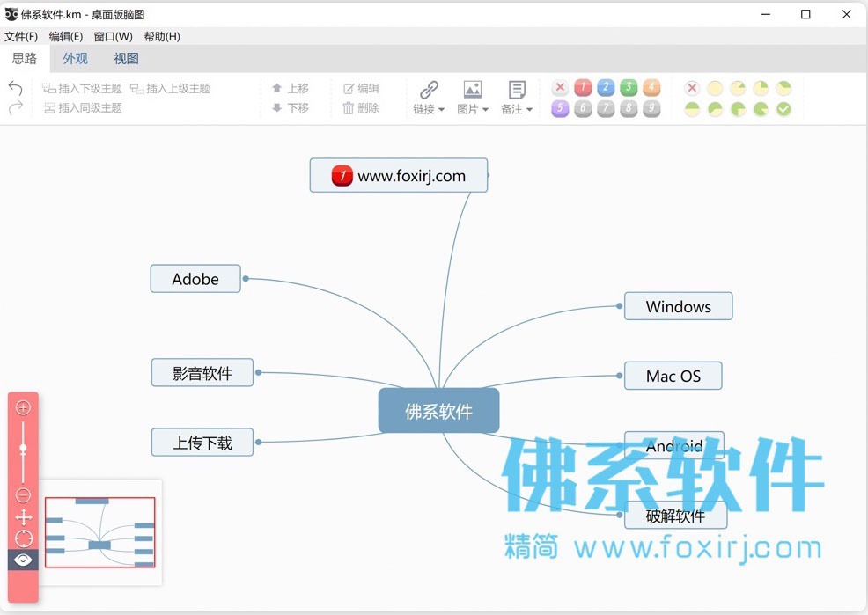Select the purple priority 5 icon
Screen dimensions: 868x615
[560, 108]
